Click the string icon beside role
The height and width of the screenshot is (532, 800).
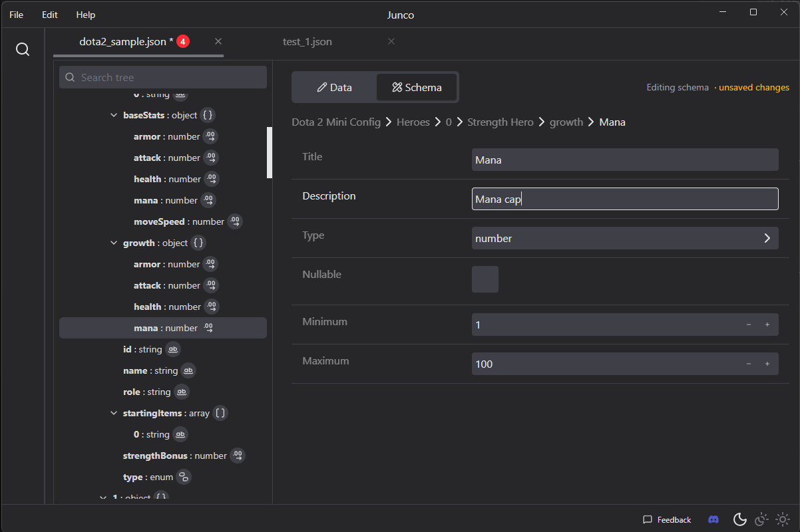[182, 392]
